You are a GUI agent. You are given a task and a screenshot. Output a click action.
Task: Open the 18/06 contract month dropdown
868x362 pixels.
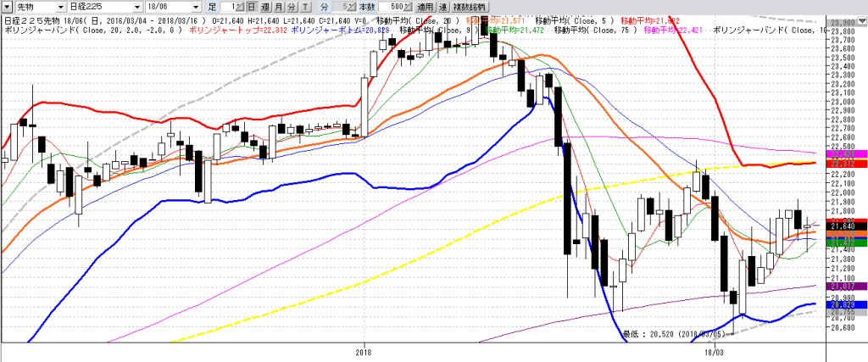[x=197, y=7]
